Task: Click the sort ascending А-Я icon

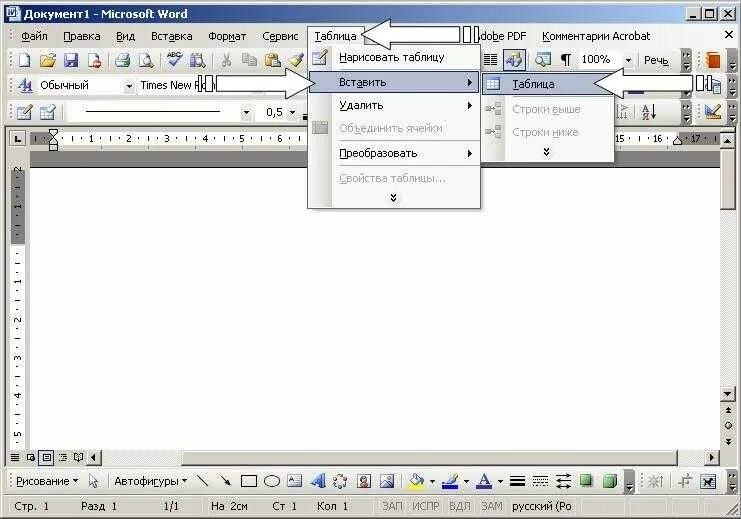Action: (x=648, y=112)
